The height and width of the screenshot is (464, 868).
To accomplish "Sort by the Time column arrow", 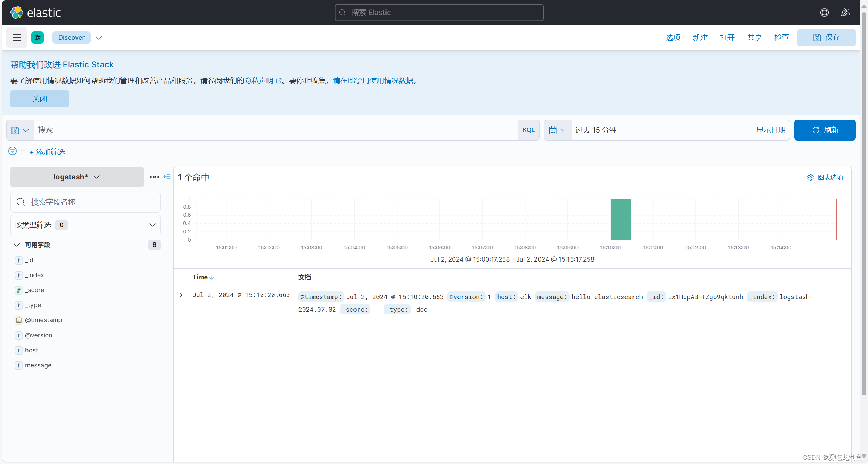I will point(212,278).
